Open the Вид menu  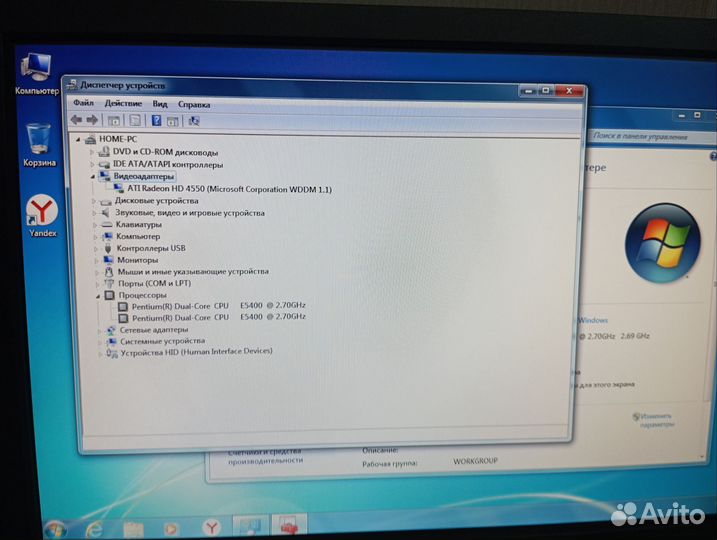click(x=160, y=104)
